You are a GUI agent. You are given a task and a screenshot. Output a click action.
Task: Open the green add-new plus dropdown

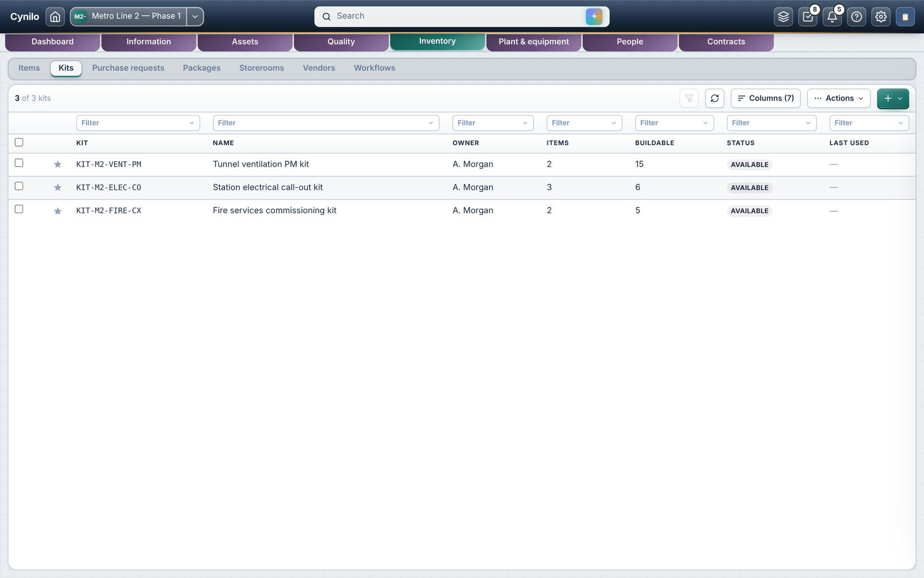(893, 98)
